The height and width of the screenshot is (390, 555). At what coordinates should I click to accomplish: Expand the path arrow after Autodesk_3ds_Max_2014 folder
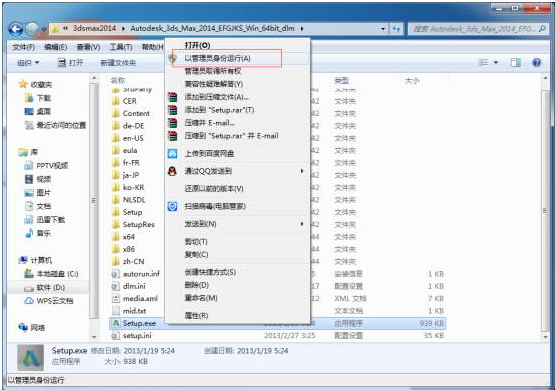(x=302, y=29)
